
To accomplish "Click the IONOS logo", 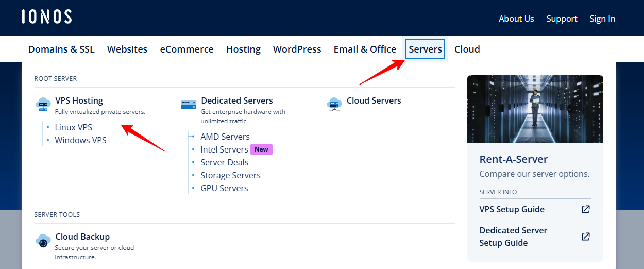I will [47, 16].
